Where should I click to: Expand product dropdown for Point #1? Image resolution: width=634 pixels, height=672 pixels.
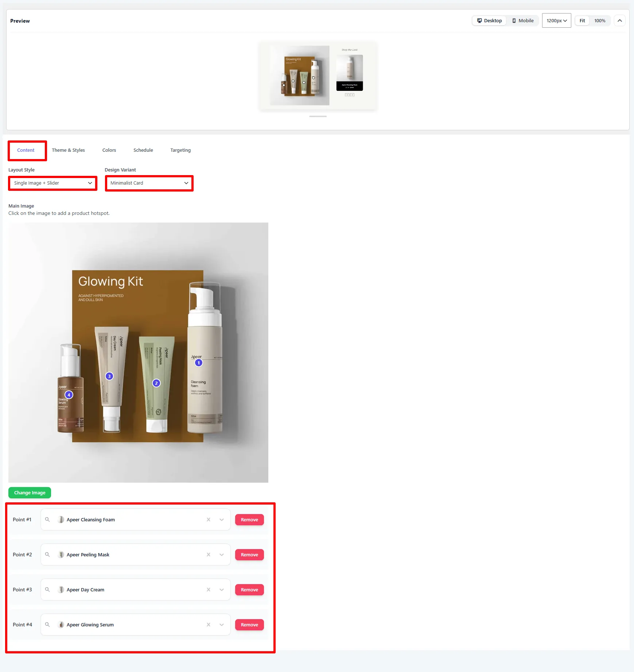pyautogui.click(x=222, y=520)
